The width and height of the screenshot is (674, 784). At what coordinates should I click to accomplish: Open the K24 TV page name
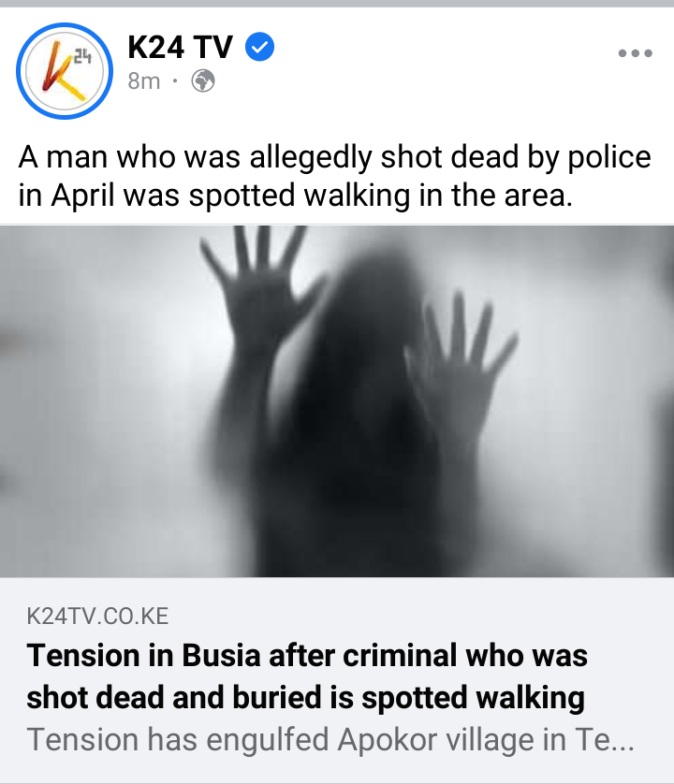pyautogui.click(x=180, y=47)
